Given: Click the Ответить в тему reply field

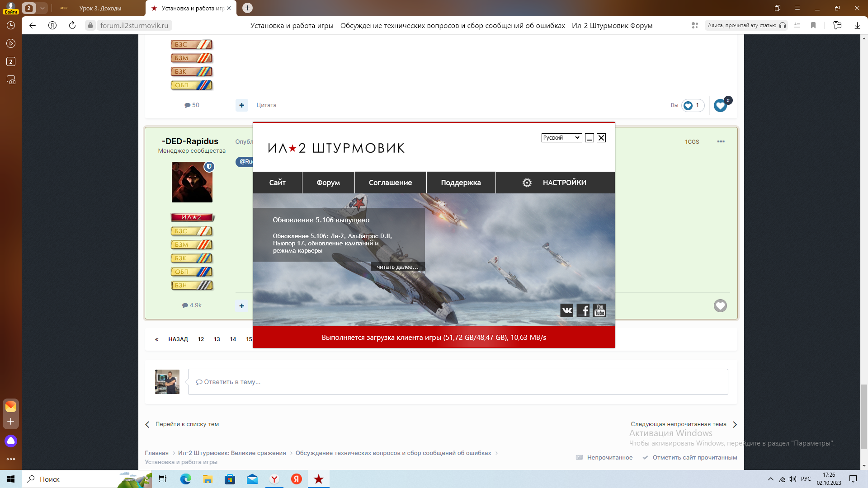Looking at the screenshot, I should 458,382.
